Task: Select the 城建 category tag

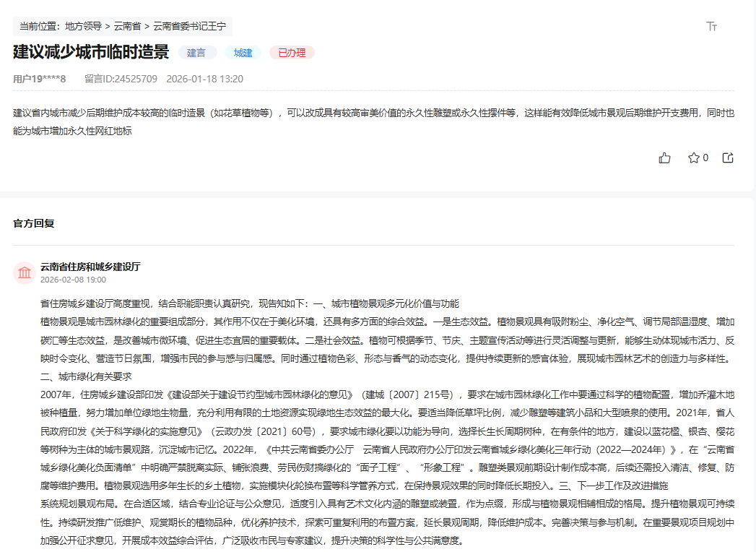Action: pos(243,52)
